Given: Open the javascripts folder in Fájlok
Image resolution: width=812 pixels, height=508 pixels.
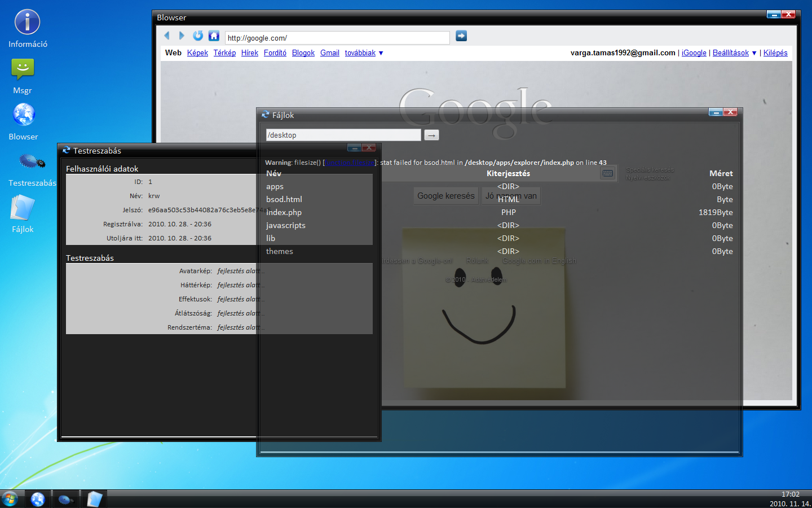Looking at the screenshot, I should coord(286,225).
